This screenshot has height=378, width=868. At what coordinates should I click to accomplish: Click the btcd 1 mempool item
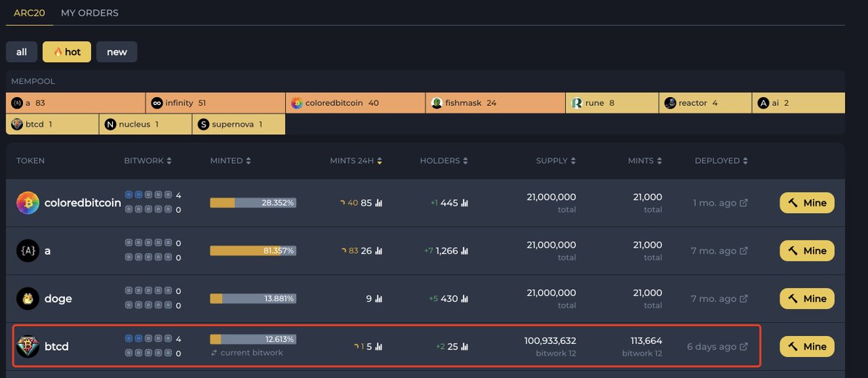click(x=52, y=125)
